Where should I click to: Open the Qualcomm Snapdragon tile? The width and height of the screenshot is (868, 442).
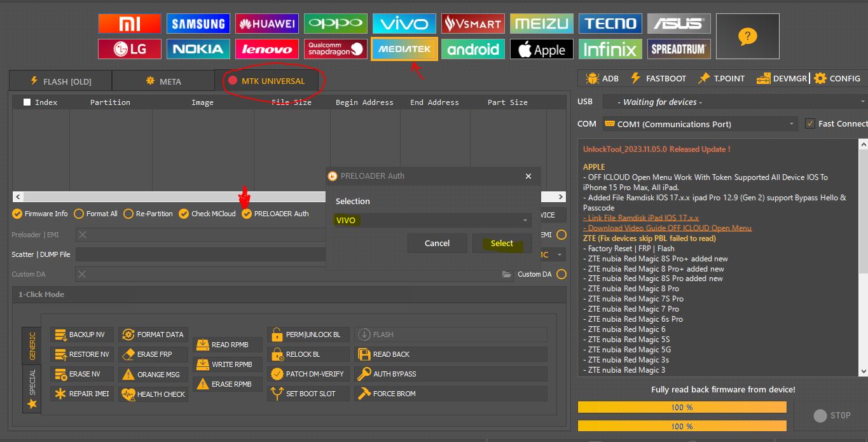pos(336,49)
